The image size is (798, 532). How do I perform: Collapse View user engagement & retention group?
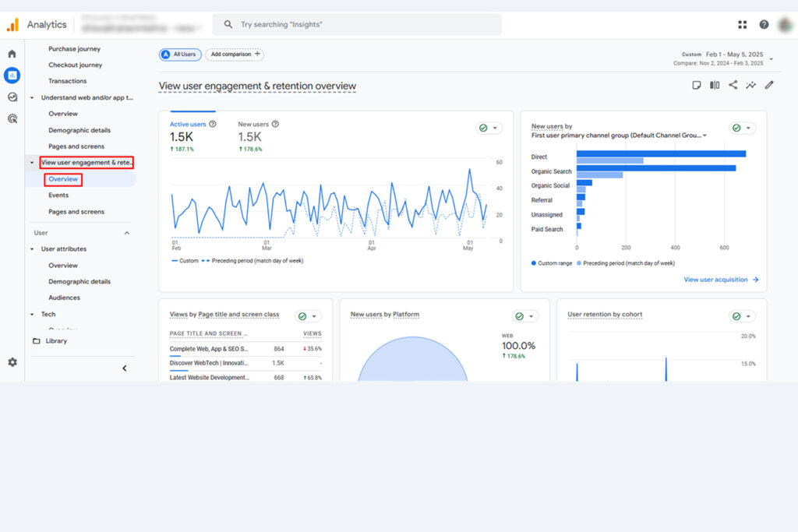click(x=32, y=163)
